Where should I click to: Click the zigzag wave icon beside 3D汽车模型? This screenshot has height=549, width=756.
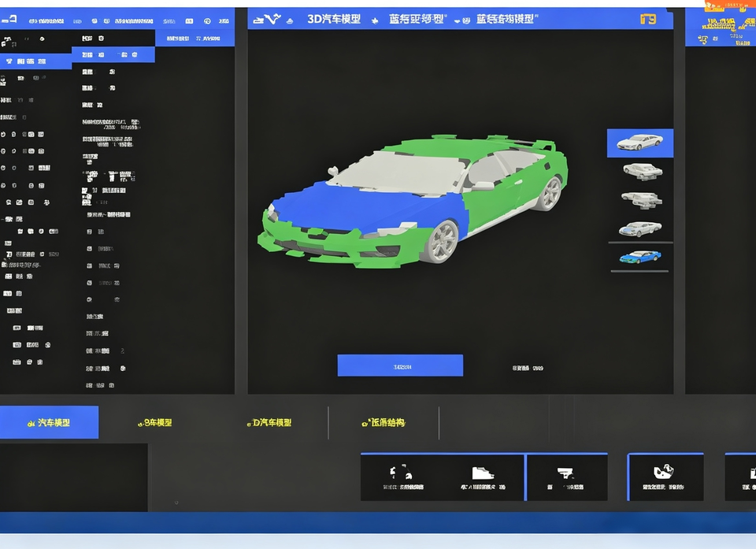tap(273, 19)
